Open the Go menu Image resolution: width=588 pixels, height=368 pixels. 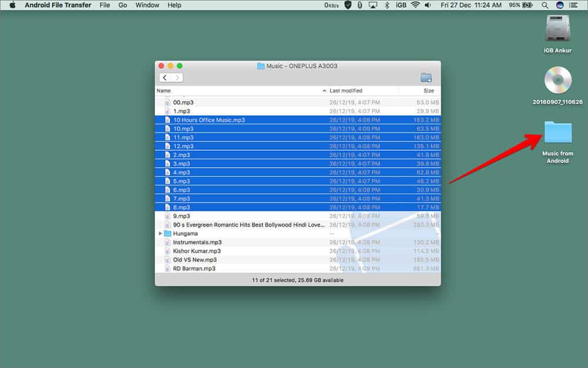[123, 5]
